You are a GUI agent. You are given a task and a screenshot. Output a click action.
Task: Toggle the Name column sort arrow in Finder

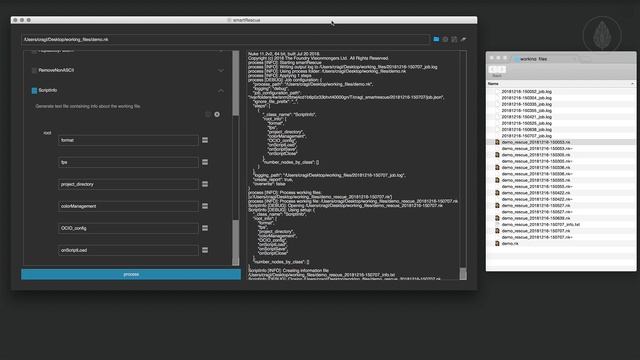click(632, 84)
